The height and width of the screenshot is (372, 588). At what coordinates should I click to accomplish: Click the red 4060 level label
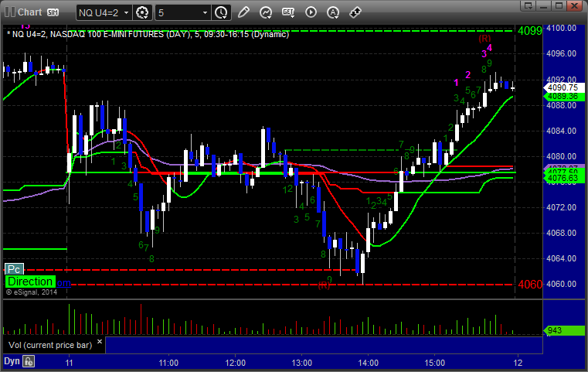530,285
